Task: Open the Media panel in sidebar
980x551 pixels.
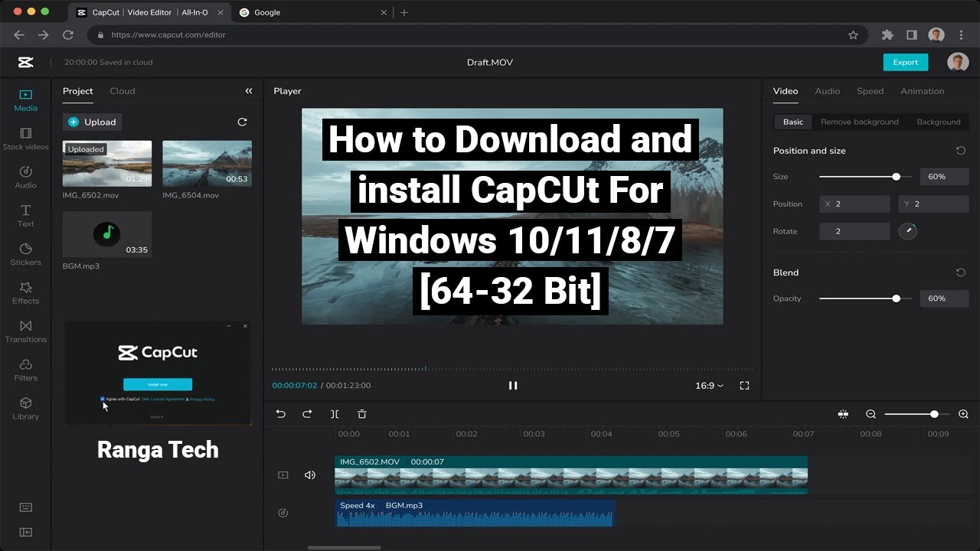Action: [x=25, y=100]
